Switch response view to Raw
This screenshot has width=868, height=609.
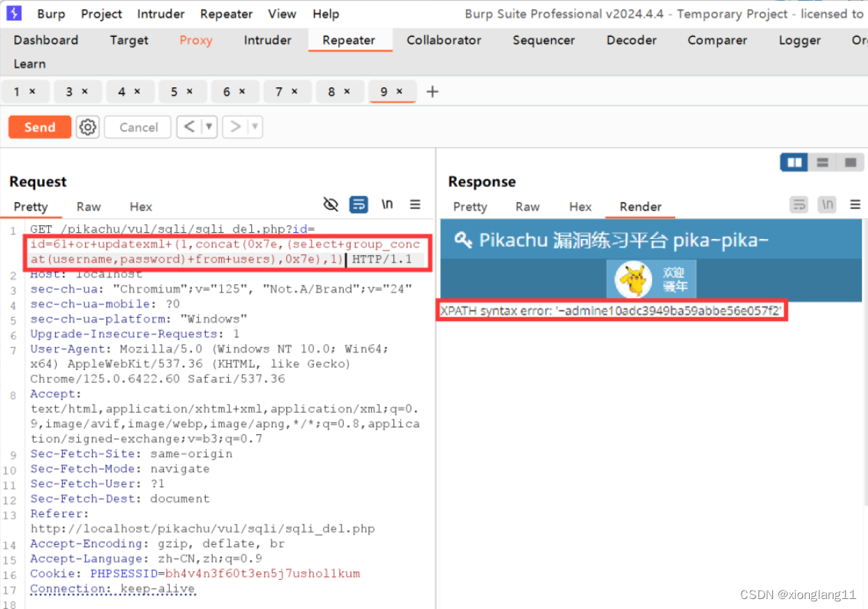click(x=527, y=207)
